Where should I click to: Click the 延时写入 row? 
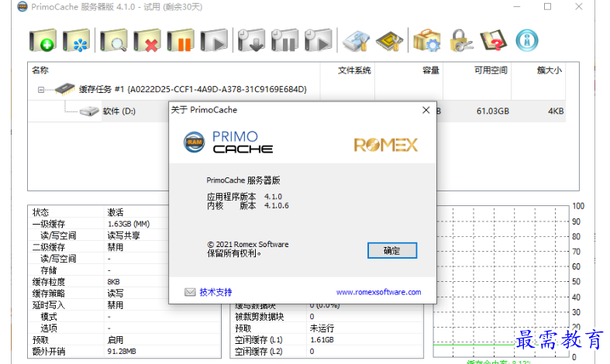125,305
